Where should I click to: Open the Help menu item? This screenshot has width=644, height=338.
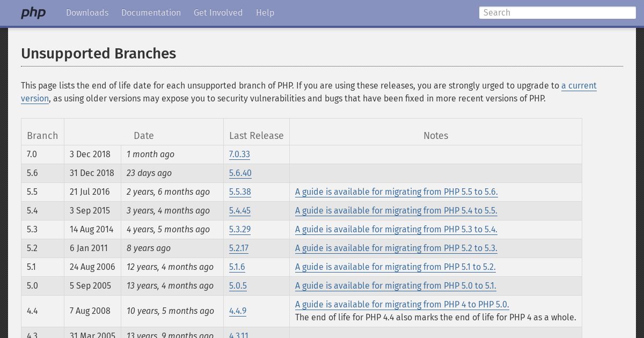pyautogui.click(x=265, y=13)
